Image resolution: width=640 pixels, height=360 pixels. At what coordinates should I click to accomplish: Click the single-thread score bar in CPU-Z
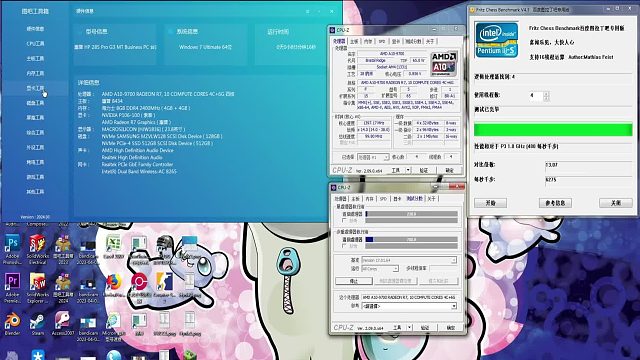(411, 214)
